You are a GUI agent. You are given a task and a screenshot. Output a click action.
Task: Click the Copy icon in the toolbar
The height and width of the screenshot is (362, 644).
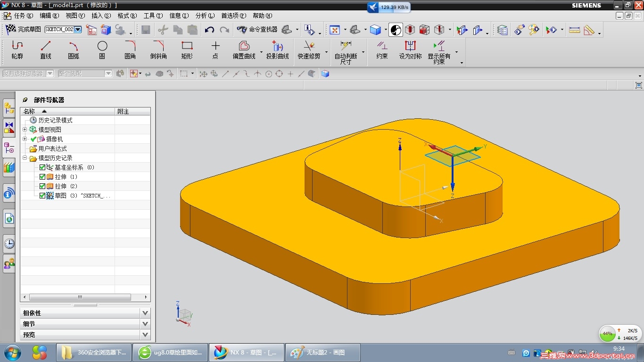tap(178, 30)
